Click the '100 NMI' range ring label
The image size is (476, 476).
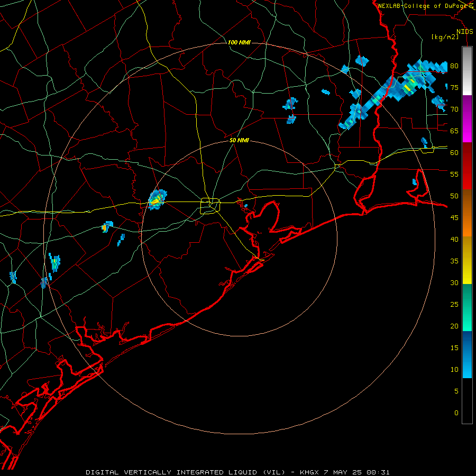(x=239, y=42)
